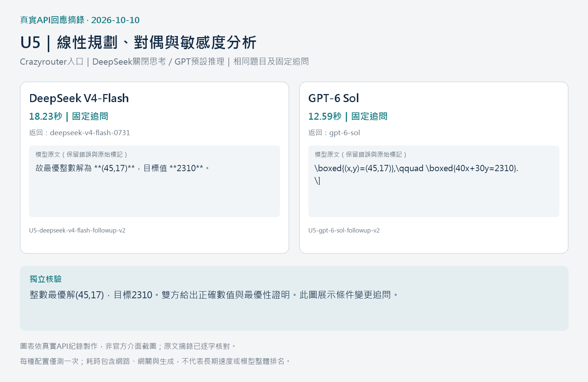588x382 pixels.
Task: Click 'U5-deepseek-v4-flash-followup-v2' identifier
Action: [77, 230]
